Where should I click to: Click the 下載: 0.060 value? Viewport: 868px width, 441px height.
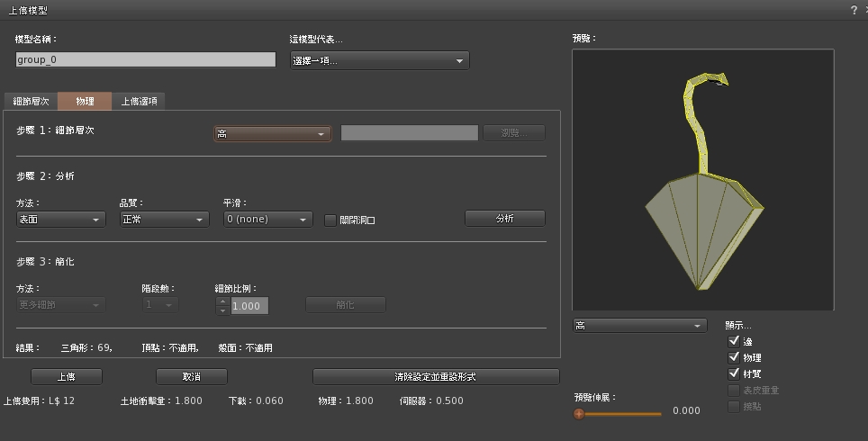point(256,400)
